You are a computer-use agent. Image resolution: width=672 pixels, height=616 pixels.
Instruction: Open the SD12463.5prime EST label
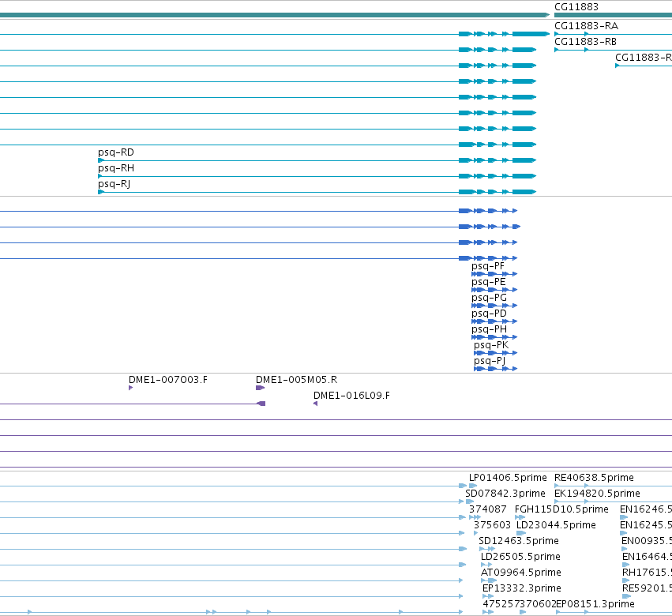point(519,541)
